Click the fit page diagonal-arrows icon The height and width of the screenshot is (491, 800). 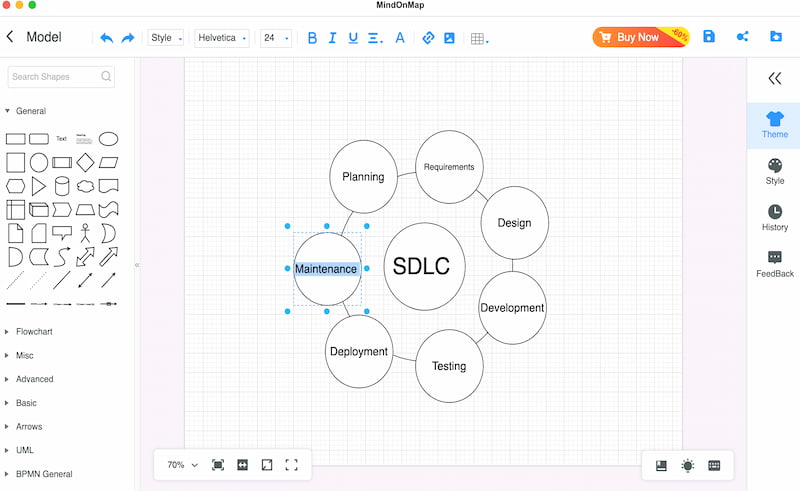click(x=267, y=465)
